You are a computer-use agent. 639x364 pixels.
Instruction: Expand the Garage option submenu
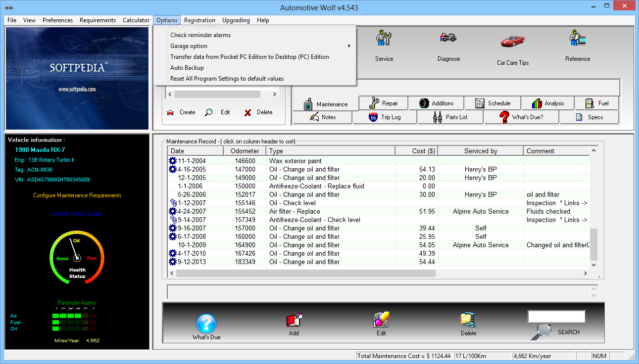pos(254,46)
